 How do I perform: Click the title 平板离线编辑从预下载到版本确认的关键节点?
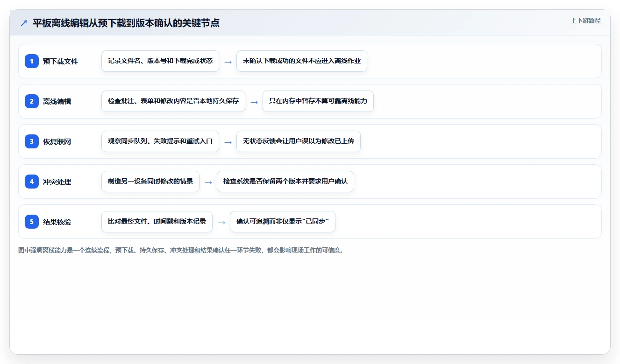coord(126,23)
